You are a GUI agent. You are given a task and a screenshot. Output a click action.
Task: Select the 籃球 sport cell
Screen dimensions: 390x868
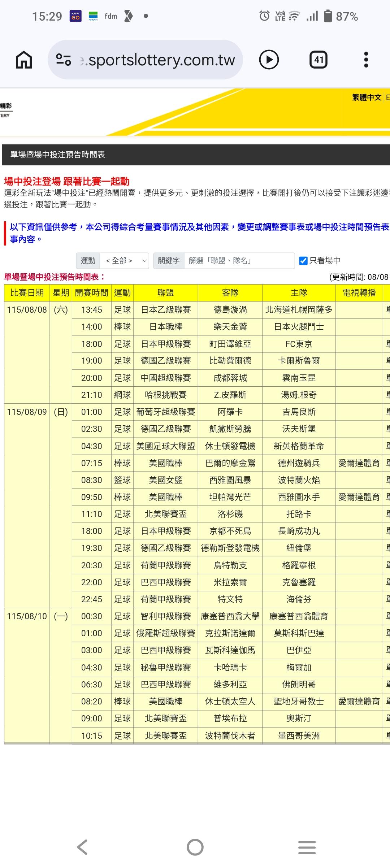coord(122,480)
